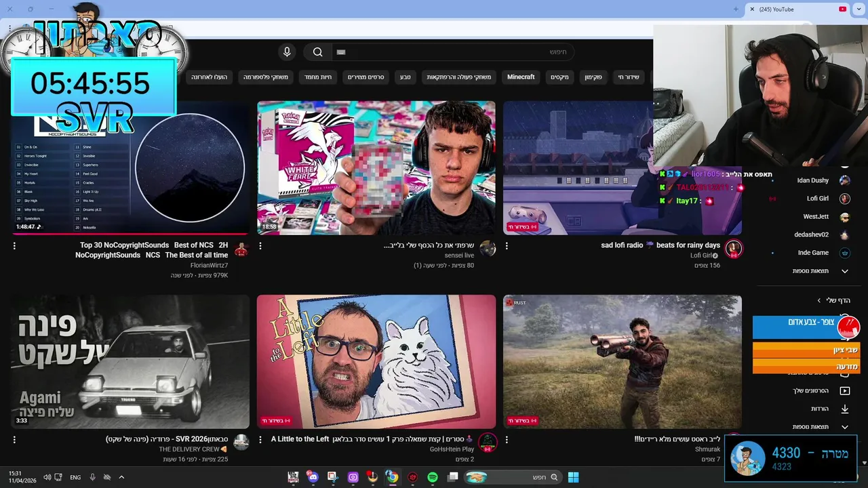Click Lofi Girl avatar in subscriptions sidebar

pyautogui.click(x=845, y=199)
